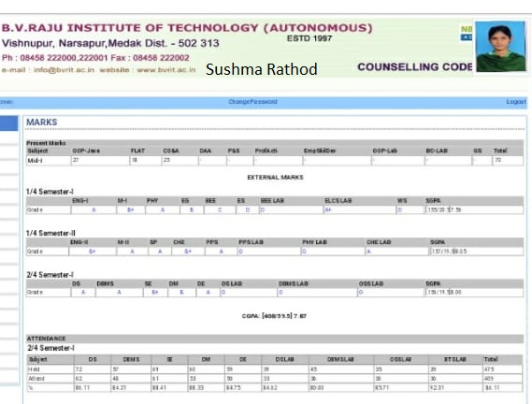Click the Logout link
532x404 pixels.
(516, 102)
